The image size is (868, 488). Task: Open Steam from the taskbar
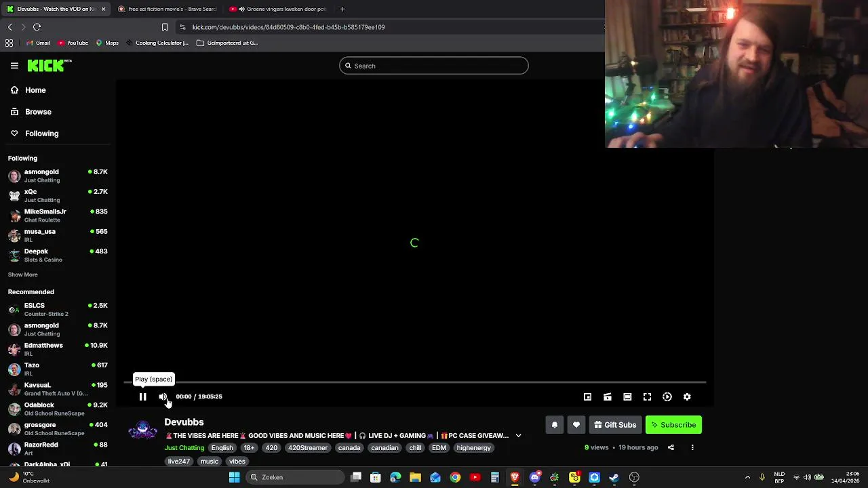(x=614, y=477)
